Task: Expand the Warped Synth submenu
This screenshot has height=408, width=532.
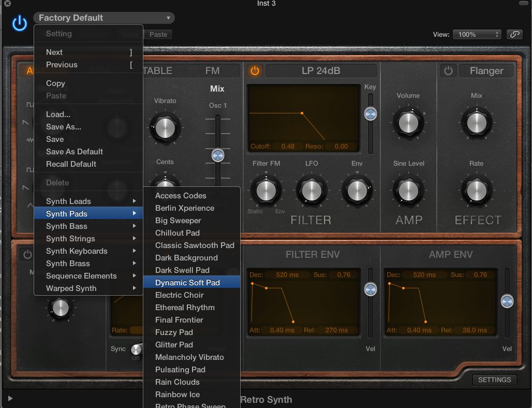Action: (88, 288)
